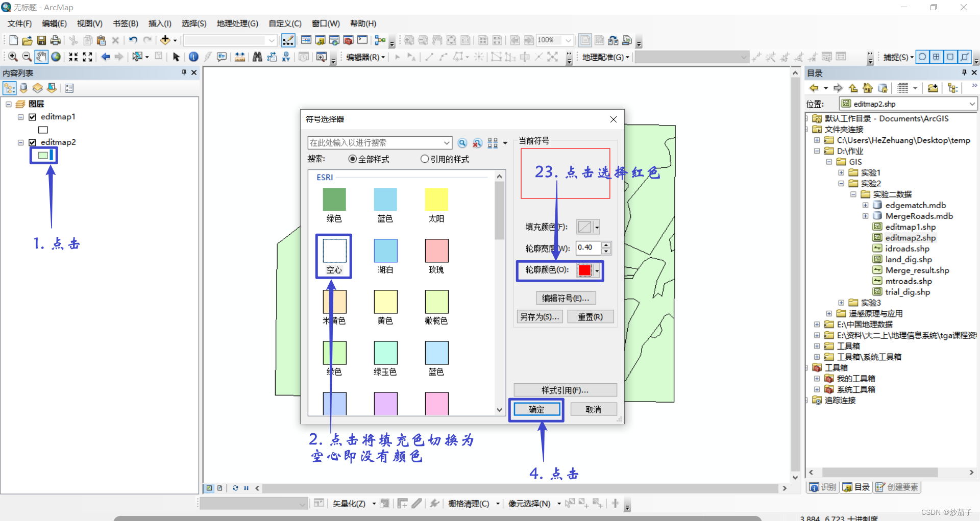
Task: Click List By Visibility icon
Action: click(x=38, y=88)
